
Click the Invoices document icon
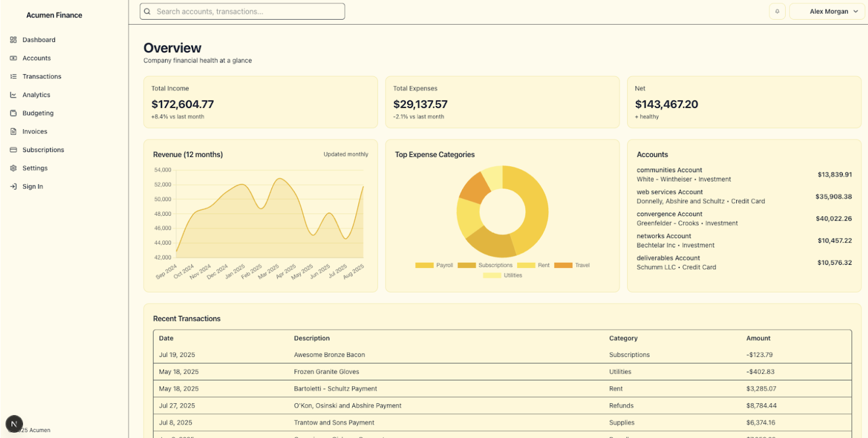(13, 131)
